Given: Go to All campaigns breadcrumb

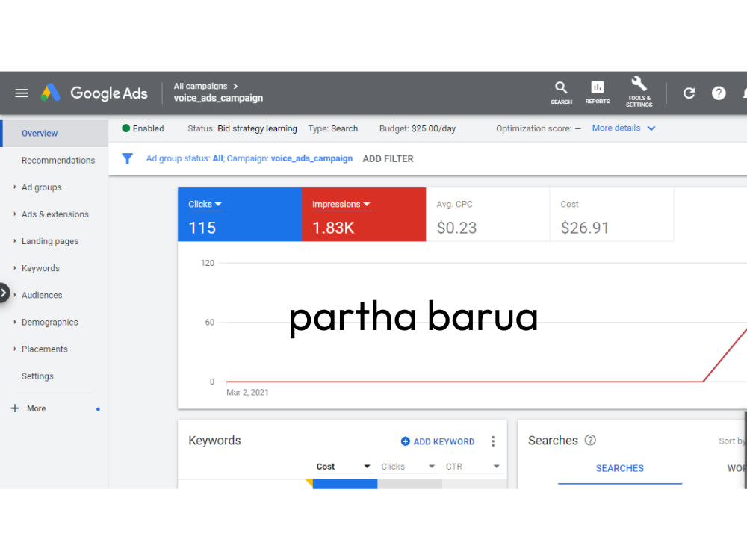Looking at the screenshot, I should 200,86.
